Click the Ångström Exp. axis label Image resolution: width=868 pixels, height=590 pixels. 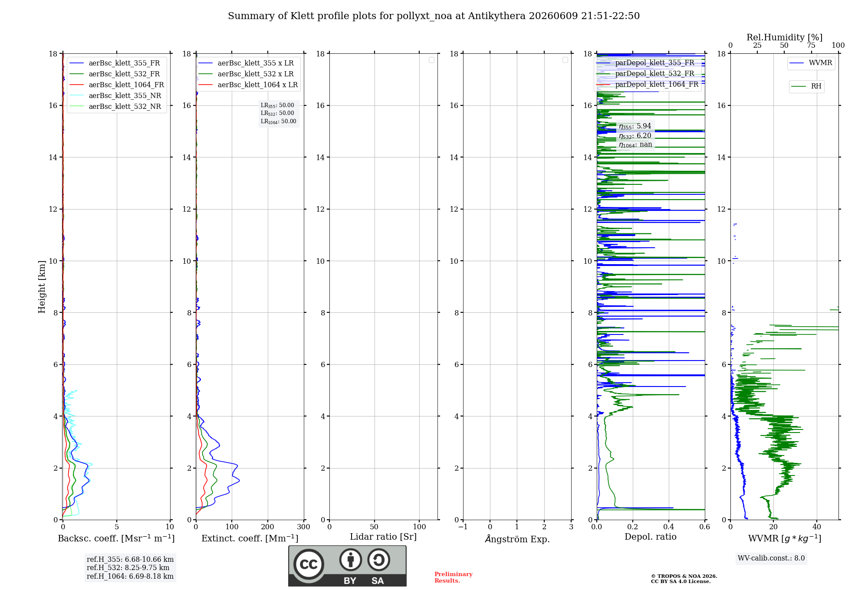click(x=517, y=539)
